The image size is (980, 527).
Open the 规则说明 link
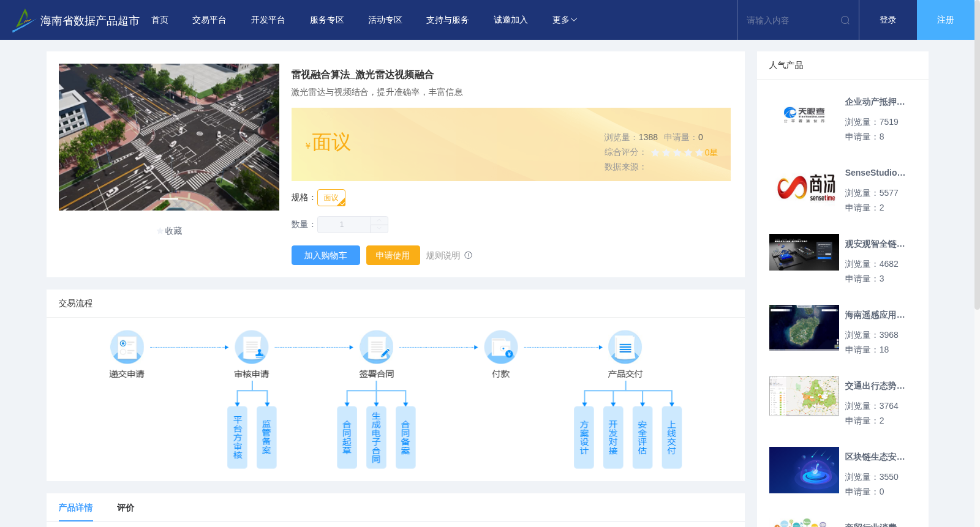443,255
